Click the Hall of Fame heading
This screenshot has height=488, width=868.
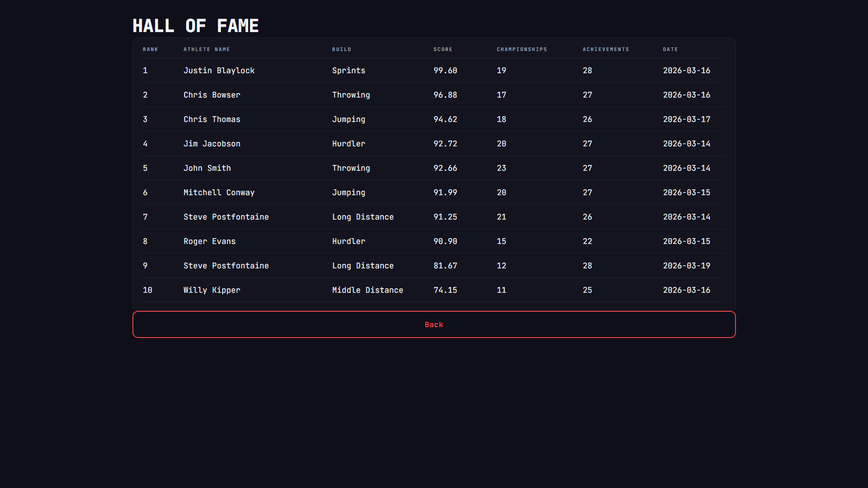pyautogui.click(x=196, y=26)
